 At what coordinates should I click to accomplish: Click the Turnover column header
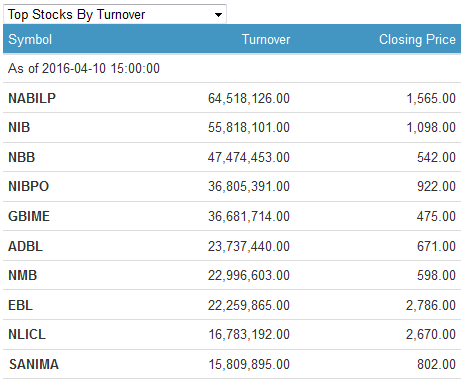pos(266,39)
